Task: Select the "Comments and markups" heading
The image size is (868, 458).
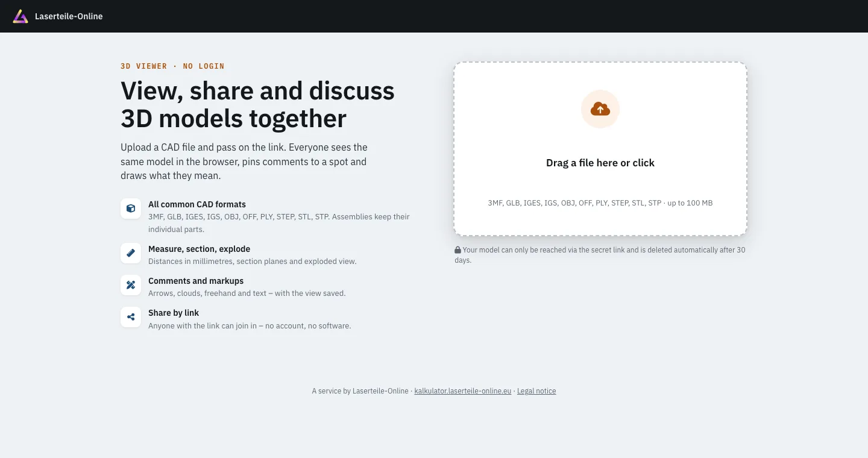Action: click(196, 281)
